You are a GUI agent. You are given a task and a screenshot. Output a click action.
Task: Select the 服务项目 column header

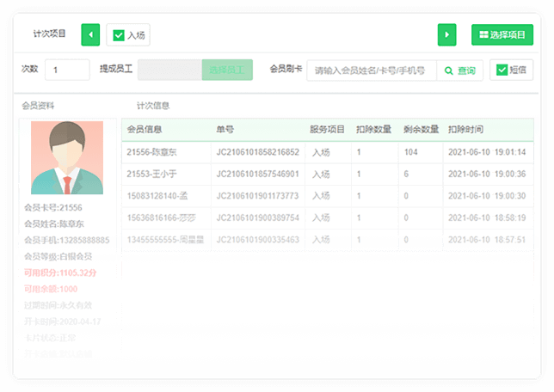327,130
